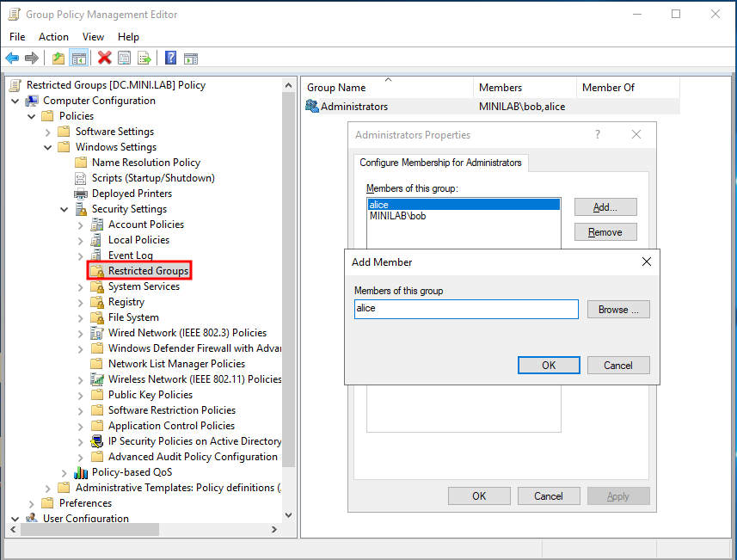Click the Up one level folder icon
The image size is (737, 560).
pos(58,58)
